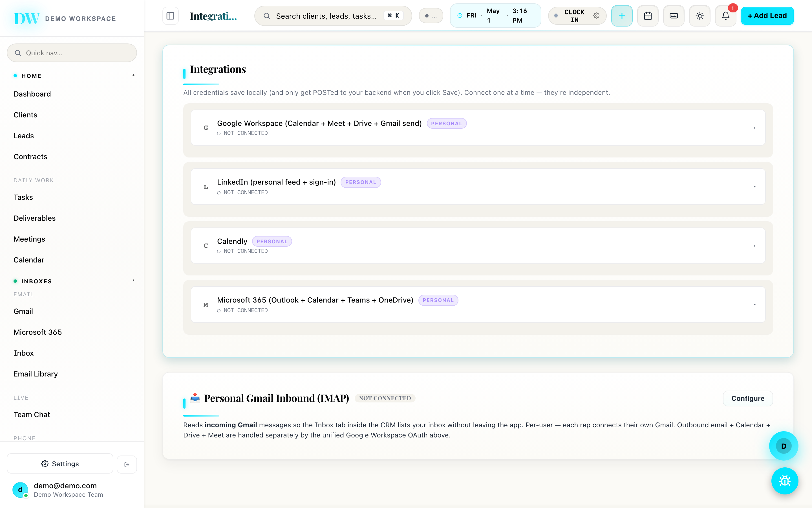Open Contracts in sidebar
The image size is (812, 508).
30,157
